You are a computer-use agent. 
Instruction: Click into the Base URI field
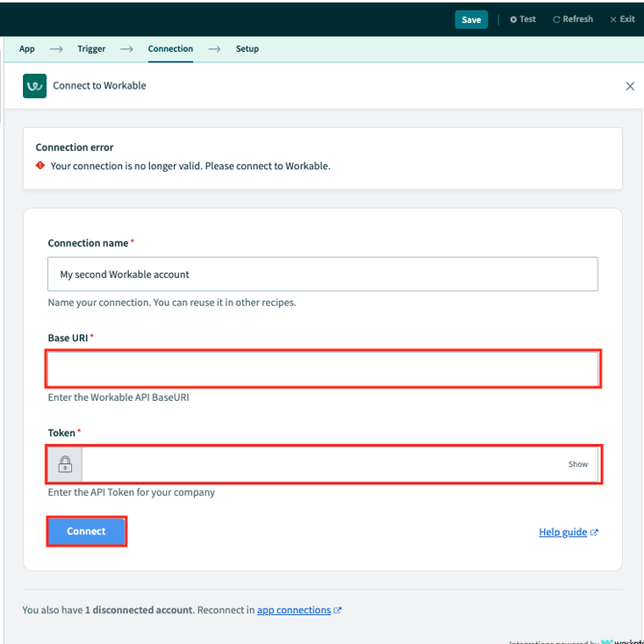coord(322,369)
